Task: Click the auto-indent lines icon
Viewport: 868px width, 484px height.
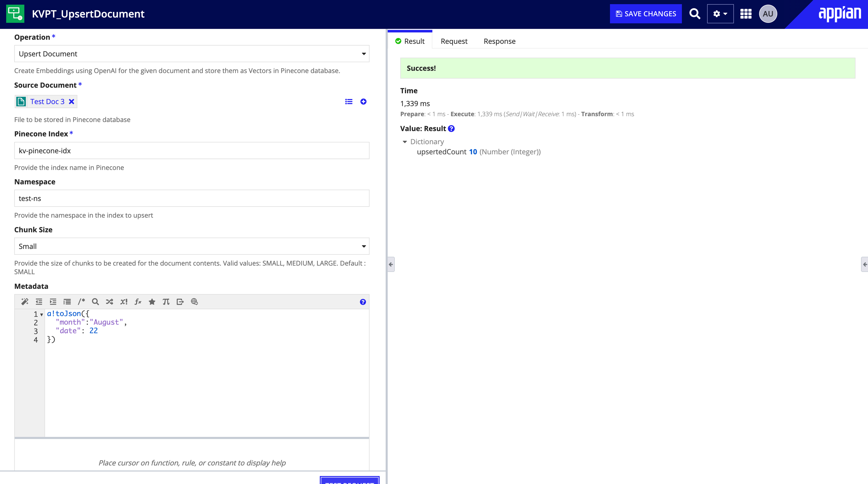Action: pos(67,302)
